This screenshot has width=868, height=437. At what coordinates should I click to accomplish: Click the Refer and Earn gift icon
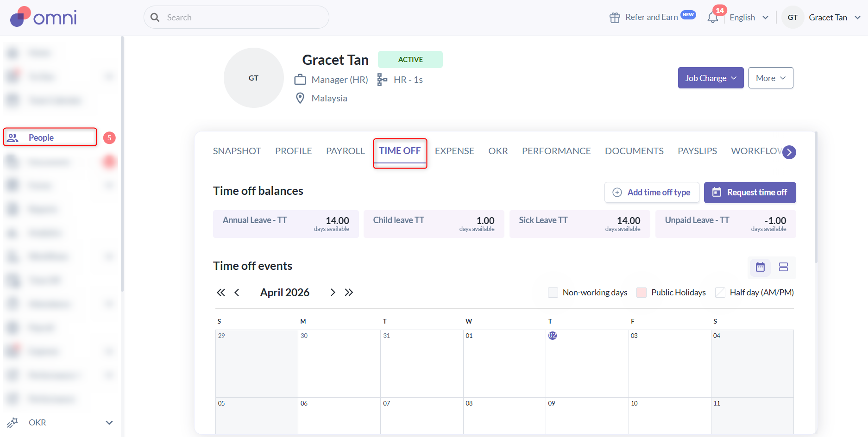[x=615, y=18]
